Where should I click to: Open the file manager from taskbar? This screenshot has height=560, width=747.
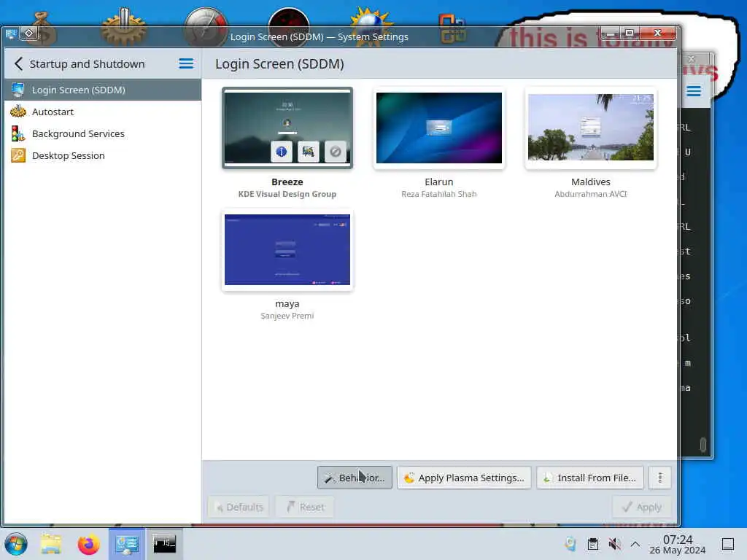pos(51,544)
